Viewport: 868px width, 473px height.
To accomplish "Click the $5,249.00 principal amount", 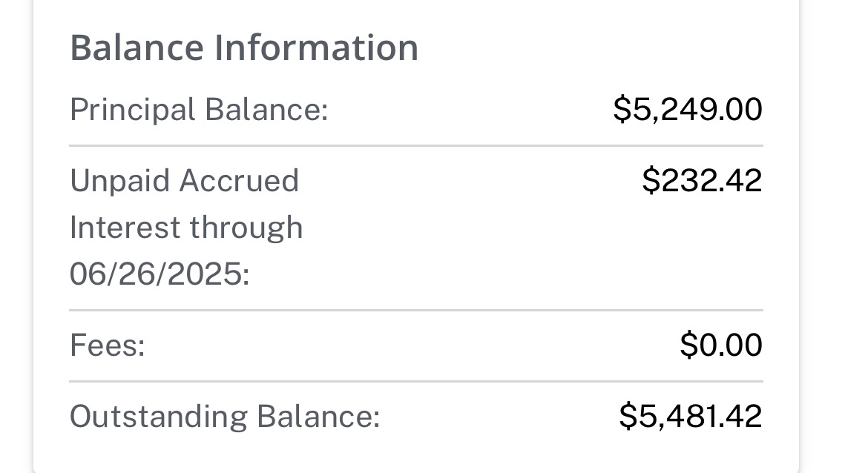I will tap(688, 110).
